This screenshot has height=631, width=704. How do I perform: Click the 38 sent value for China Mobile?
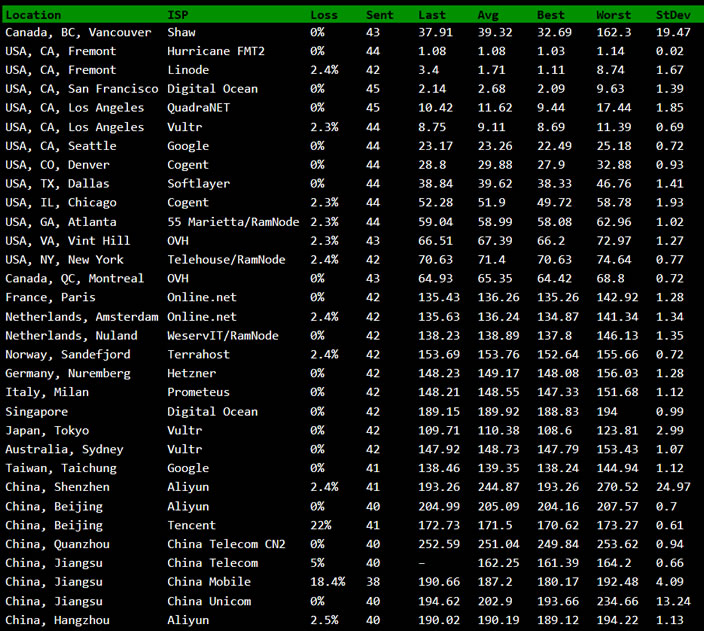click(x=373, y=582)
